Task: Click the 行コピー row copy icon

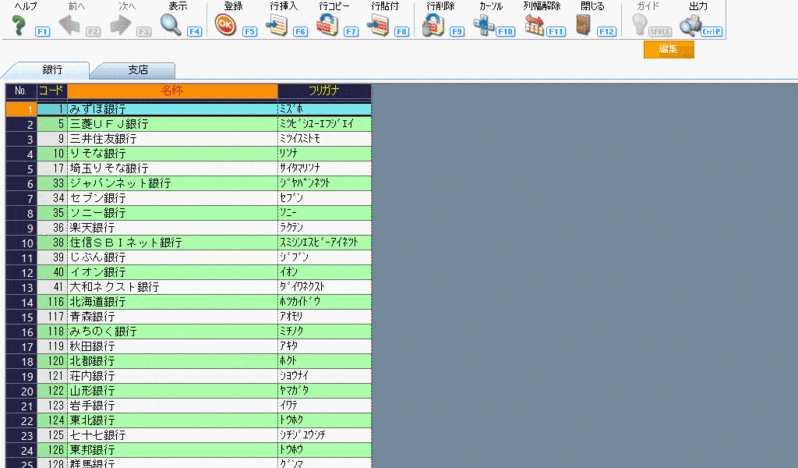Action: point(327,25)
